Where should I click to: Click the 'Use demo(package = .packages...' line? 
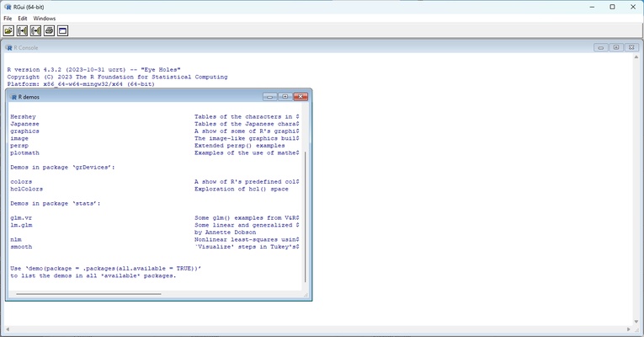pyautogui.click(x=105, y=269)
